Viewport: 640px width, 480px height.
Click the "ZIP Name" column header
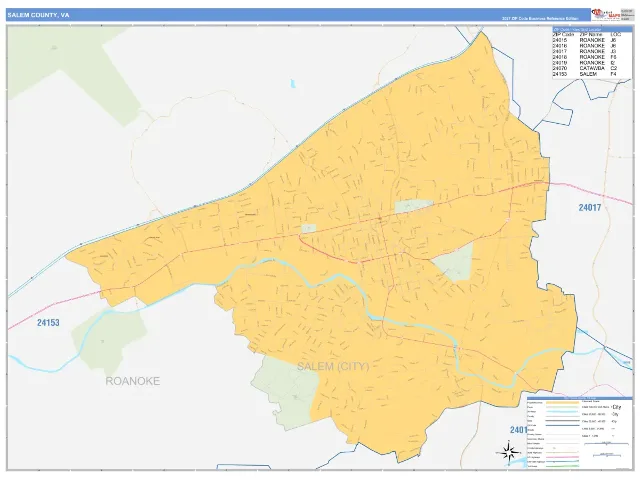point(591,35)
